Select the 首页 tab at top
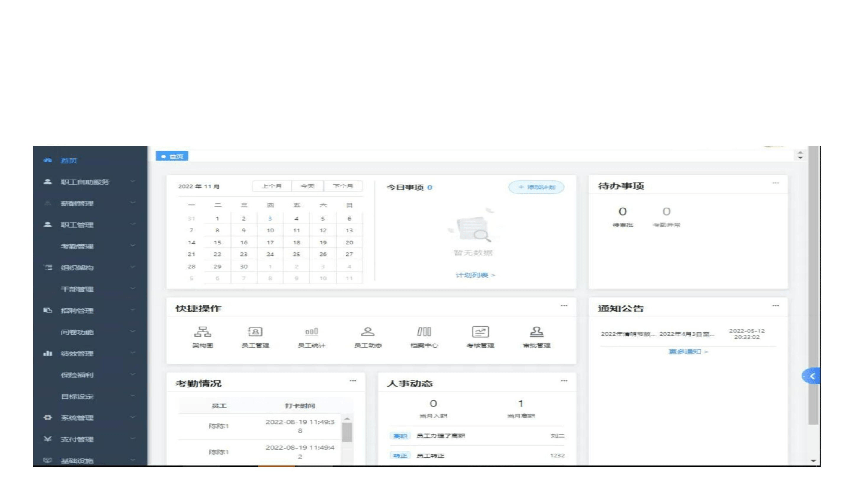The width and height of the screenshot is (868, 489). 172,157
